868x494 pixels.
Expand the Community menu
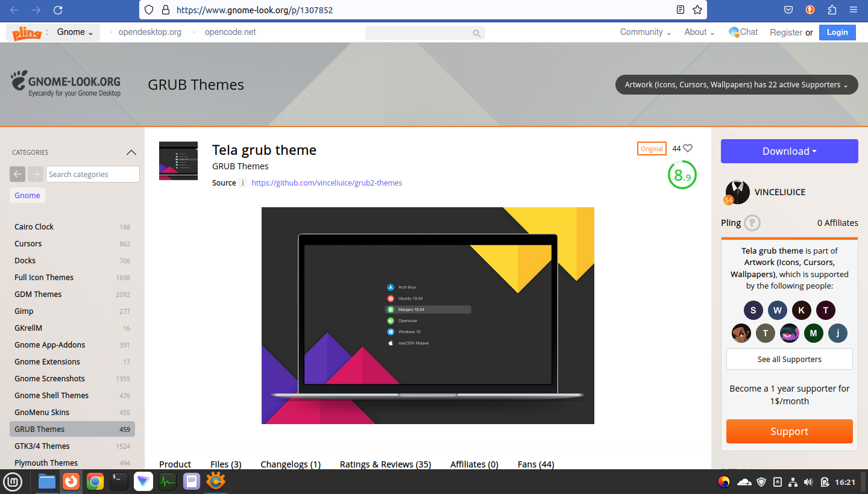coord(646,32)
